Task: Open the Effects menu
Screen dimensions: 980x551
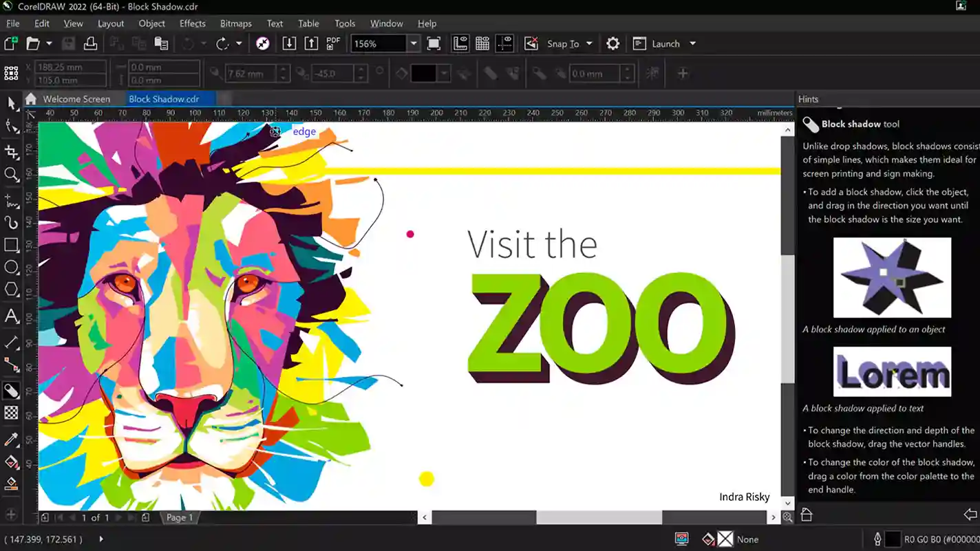Action: point(193,23)
